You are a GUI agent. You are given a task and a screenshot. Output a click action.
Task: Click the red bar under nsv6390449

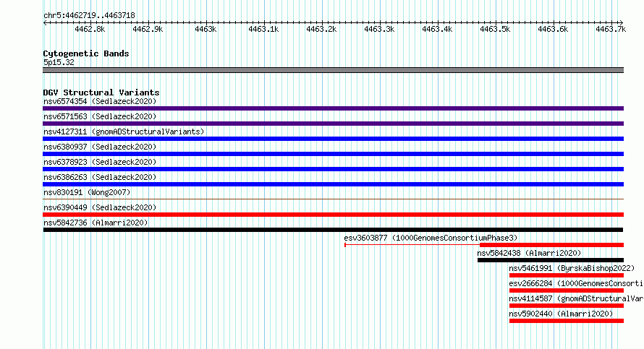[x=333, y=215]
